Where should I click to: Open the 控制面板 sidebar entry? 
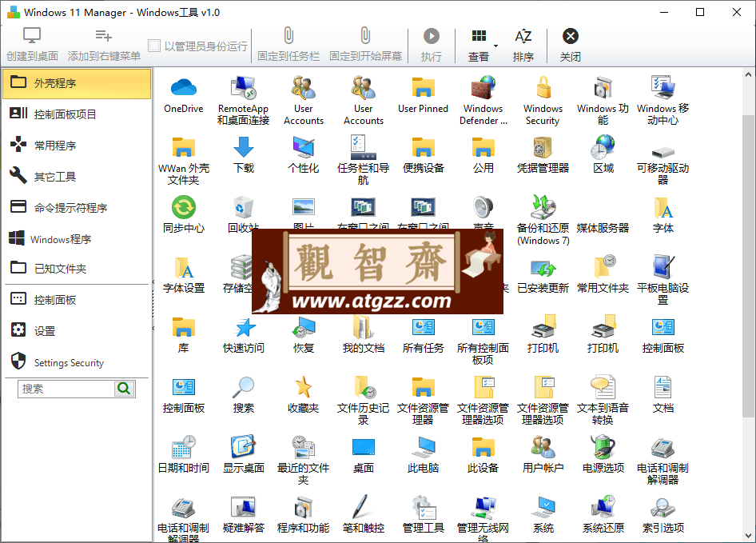click(78, 300)
